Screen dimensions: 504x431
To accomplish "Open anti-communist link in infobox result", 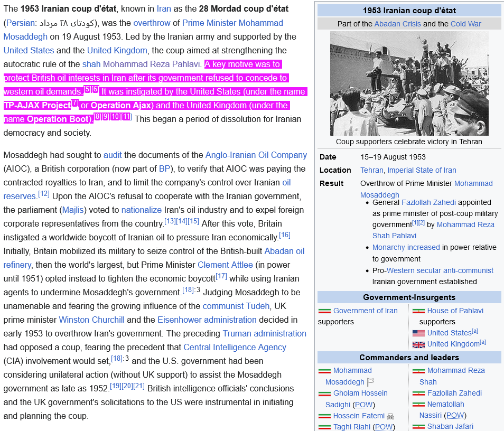I will coord(468,270).
